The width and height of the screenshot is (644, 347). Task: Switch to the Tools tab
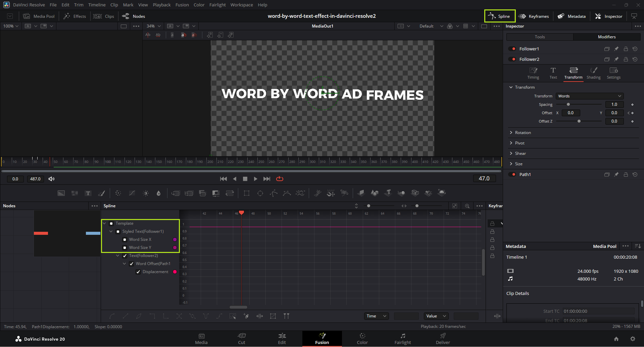(x=540, y=37)
